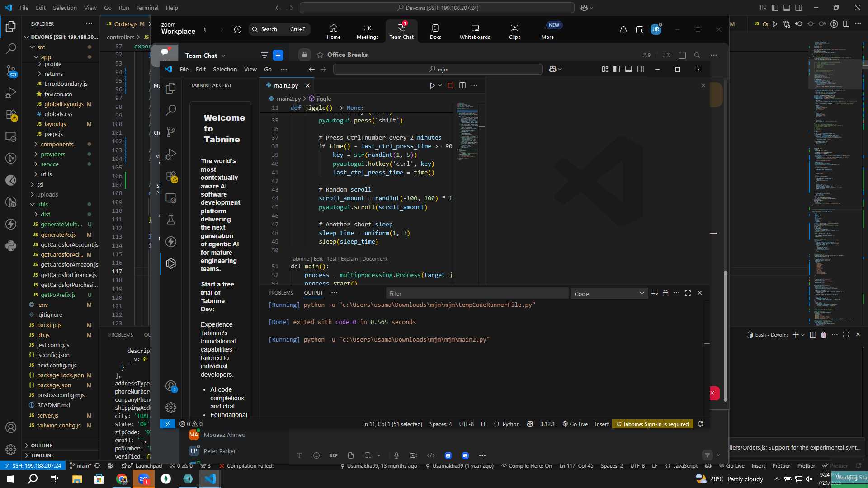Split the main2.py editor to the right

[462, 85]
